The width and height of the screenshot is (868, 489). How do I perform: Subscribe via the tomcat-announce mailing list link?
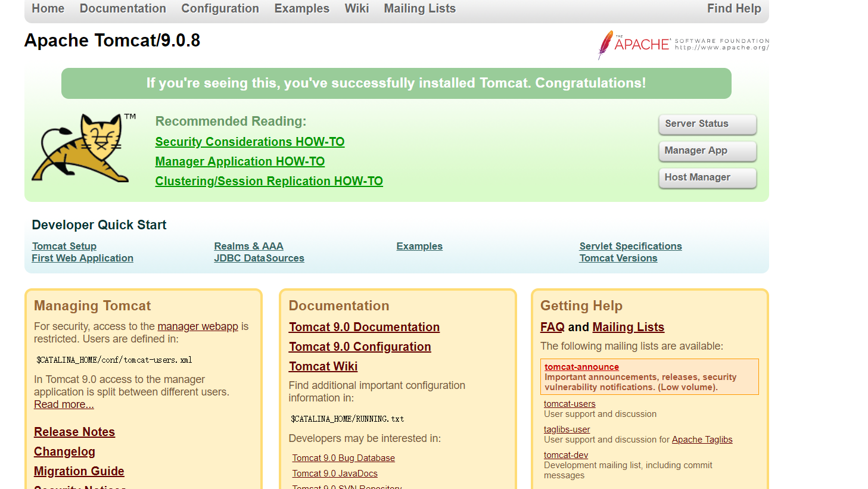[x=581, y=366]
